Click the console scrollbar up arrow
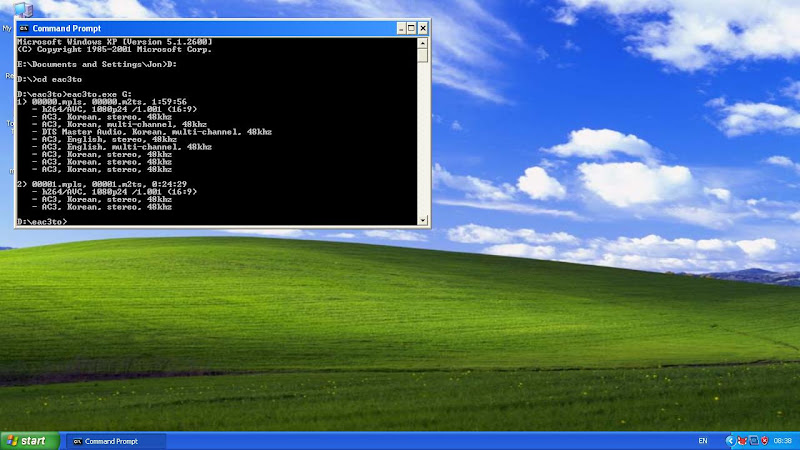 (x=422, y=43)
